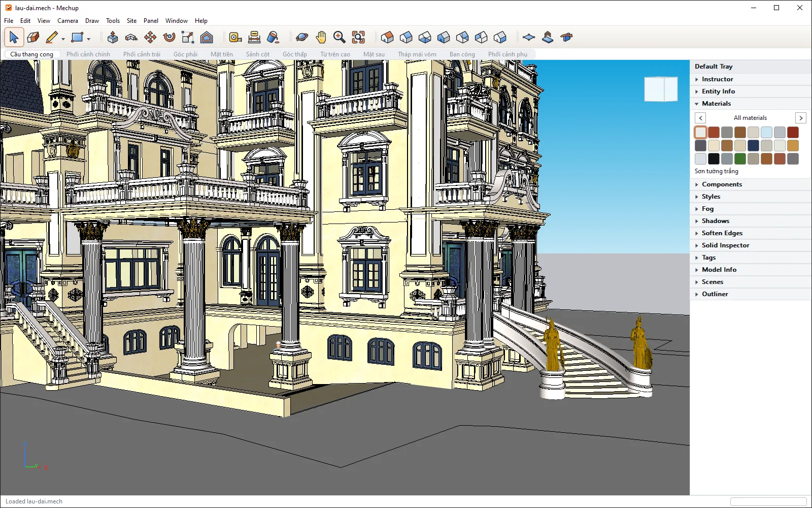Pick the Scale tool
The image size is (812, 508).
click(188, 37)
